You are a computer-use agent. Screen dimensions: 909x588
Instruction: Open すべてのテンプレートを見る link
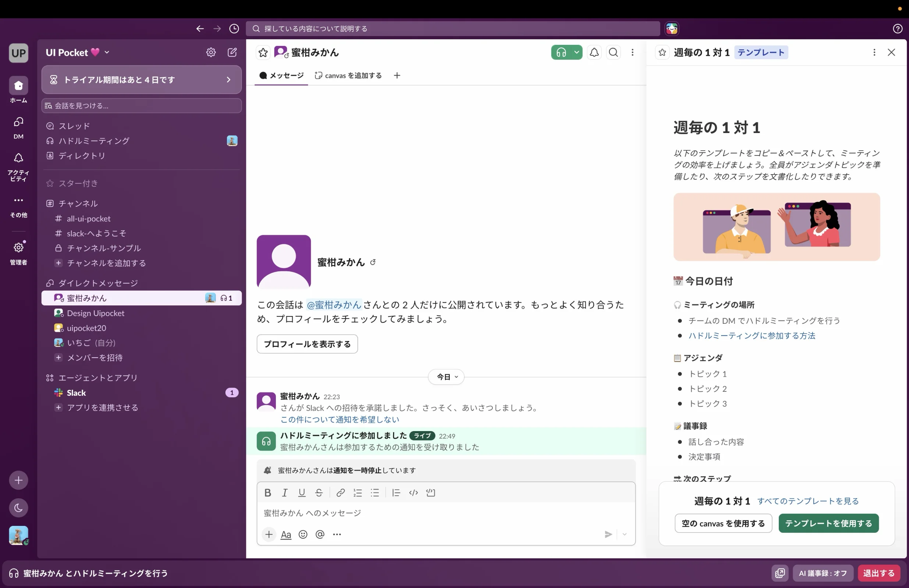pyautogui.click(x=808, y=501)
